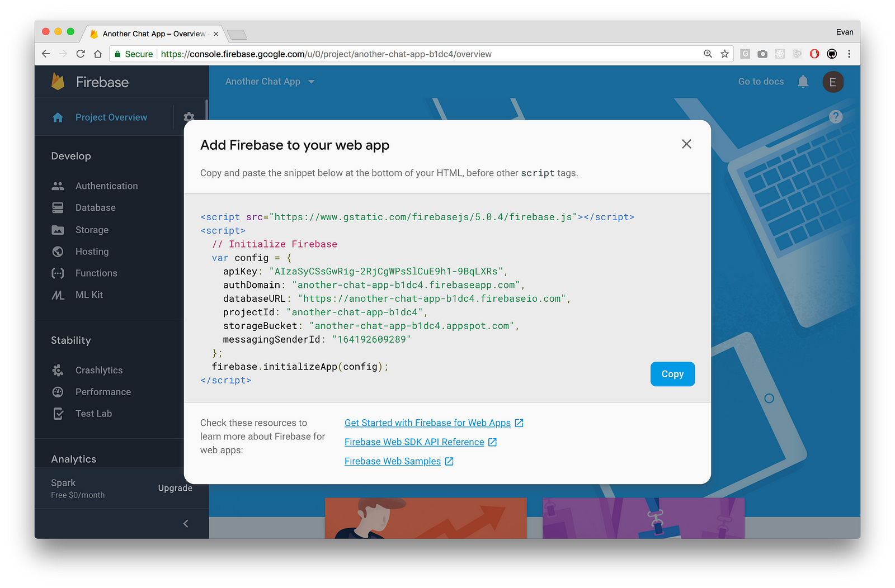The width and height of the screenshot is (895, 588).
Task: Click the Storage image icon
Action: pyautogui.click(x=58, y=230)
